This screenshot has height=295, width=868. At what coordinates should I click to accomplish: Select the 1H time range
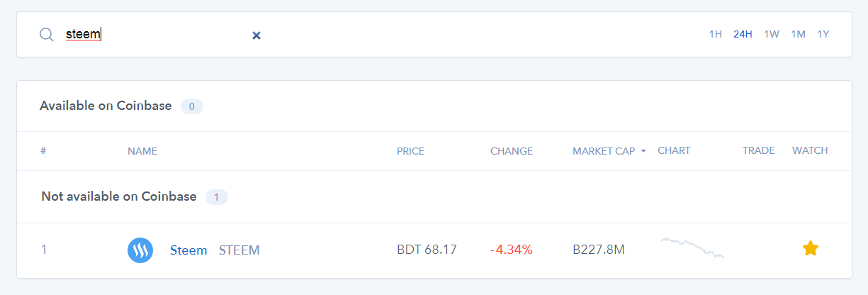(x=716, y=34)
